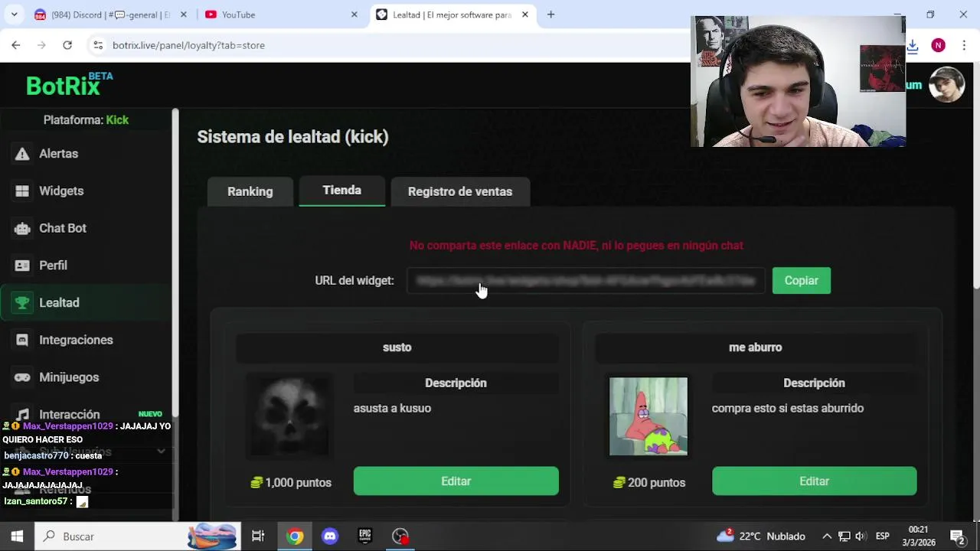
Task: Select the Tienda tab
Action: 341,191
